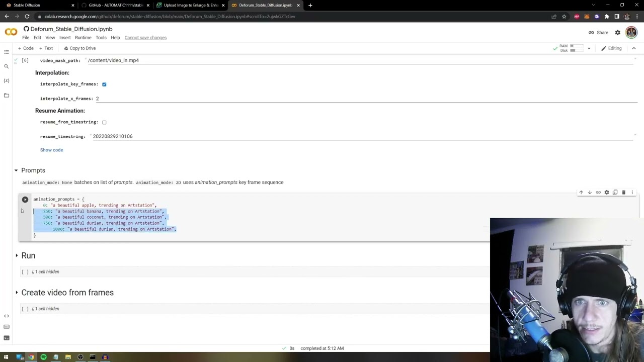
Task: Bookmark this page with the star
Action: [564, 17]
